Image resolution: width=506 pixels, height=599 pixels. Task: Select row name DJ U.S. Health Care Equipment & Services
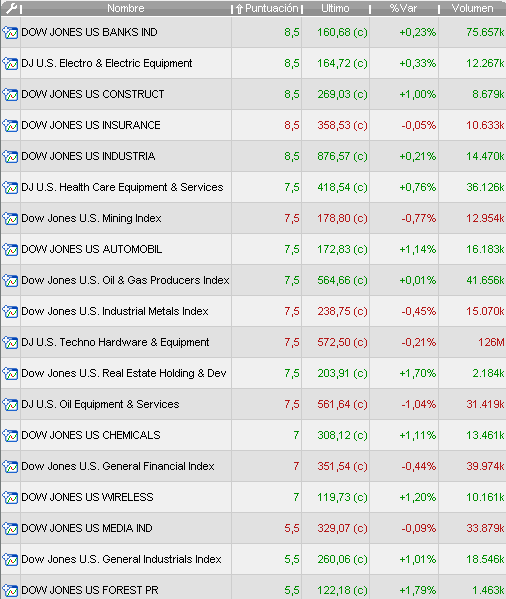click(x=122, y=187)
